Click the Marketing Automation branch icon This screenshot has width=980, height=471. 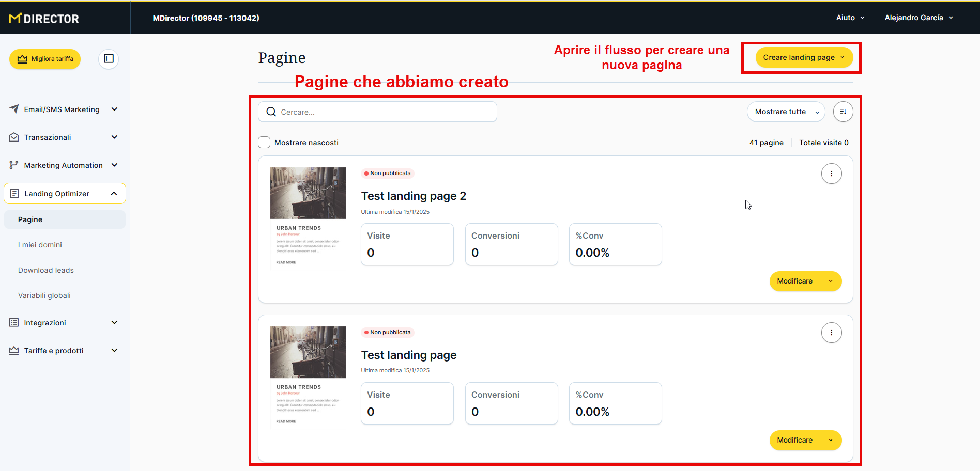click(14, 165)
